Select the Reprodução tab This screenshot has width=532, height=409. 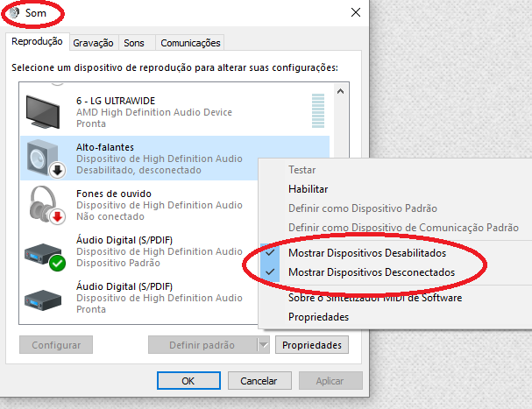click(x=37, y=42)
